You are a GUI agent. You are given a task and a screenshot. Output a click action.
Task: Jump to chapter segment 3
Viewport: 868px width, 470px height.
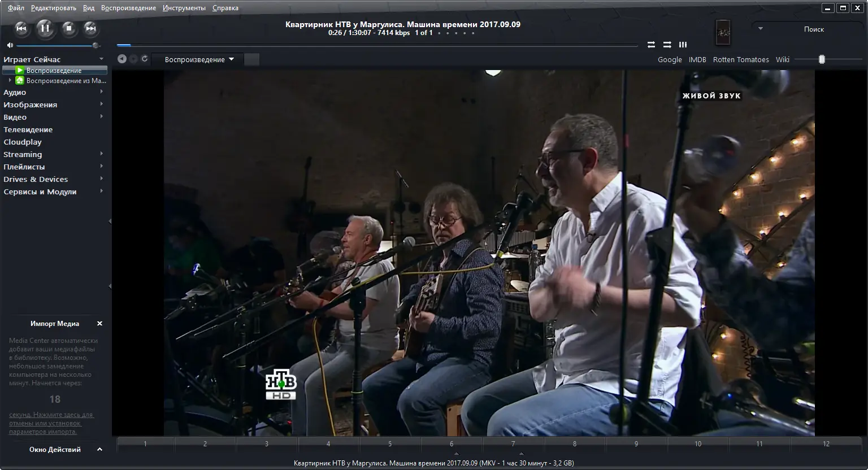click(x=267, y=444)
